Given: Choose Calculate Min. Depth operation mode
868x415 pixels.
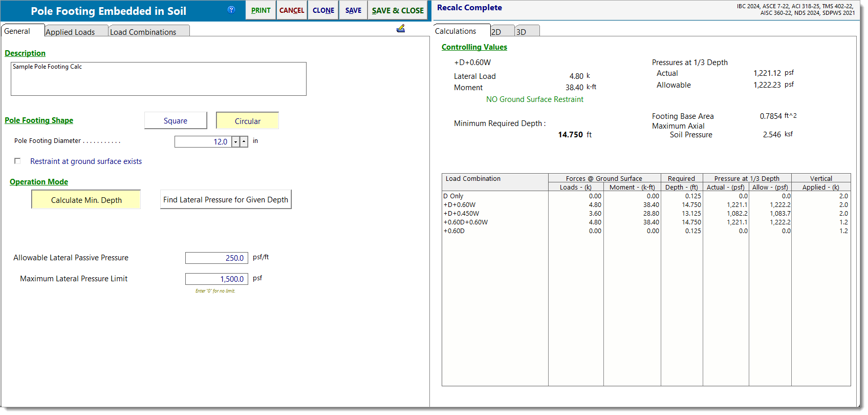Looking at the screenshot, I should [x=86, y=200].
